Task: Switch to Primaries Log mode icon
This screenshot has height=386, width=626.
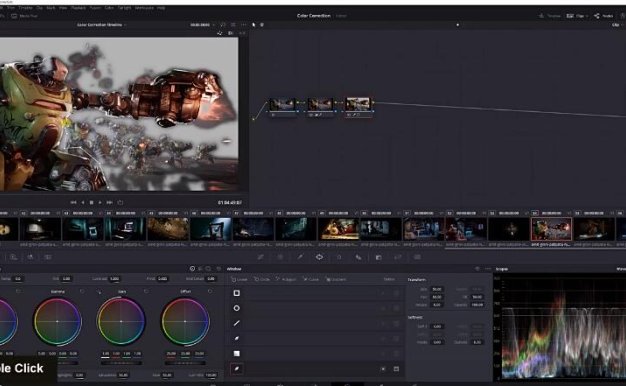Action: (208, 269)
